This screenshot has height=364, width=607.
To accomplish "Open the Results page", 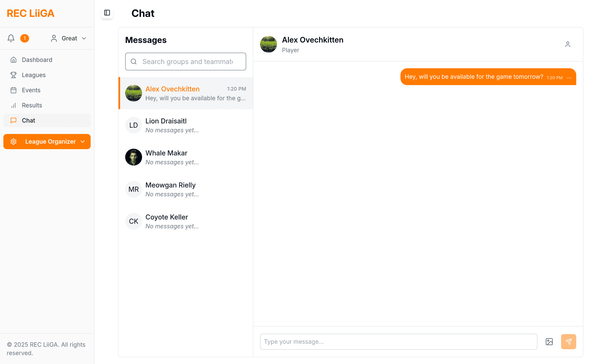I will coord(32,106).
